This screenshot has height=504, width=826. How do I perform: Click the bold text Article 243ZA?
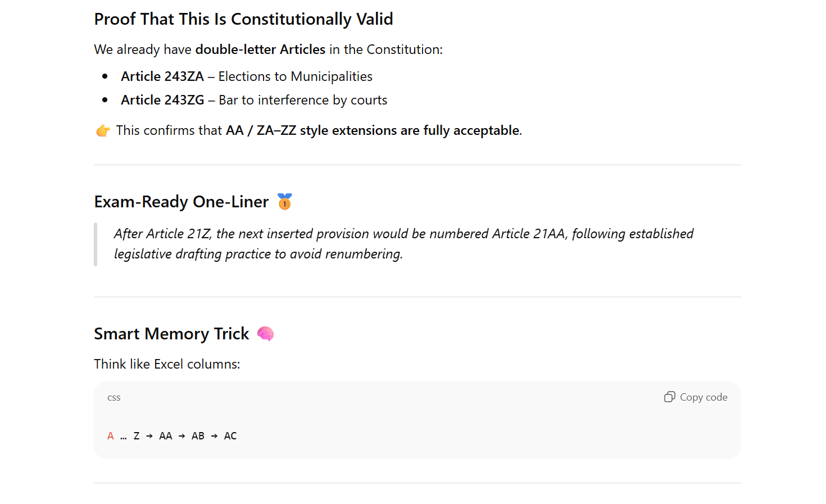coord(162,76)
